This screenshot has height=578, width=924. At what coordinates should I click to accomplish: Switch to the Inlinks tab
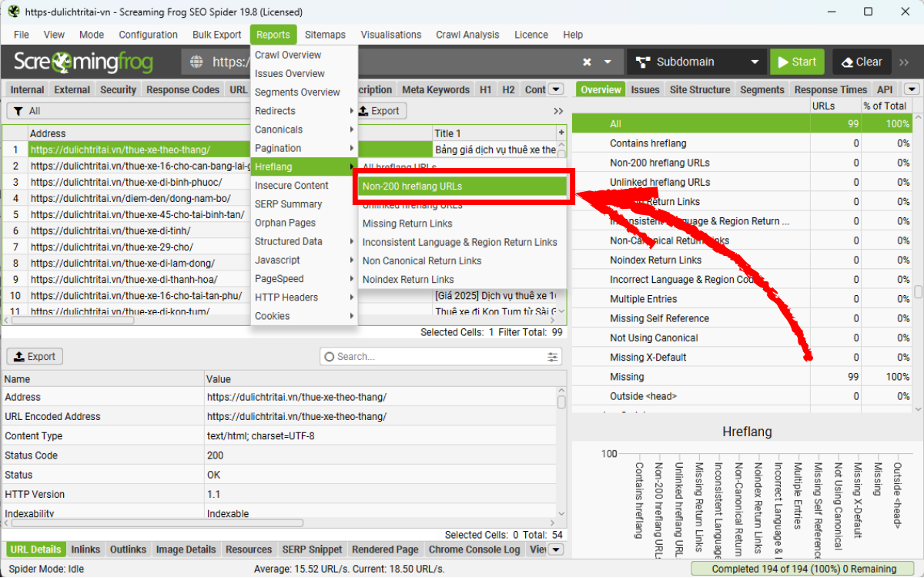[x=85, y=549]
